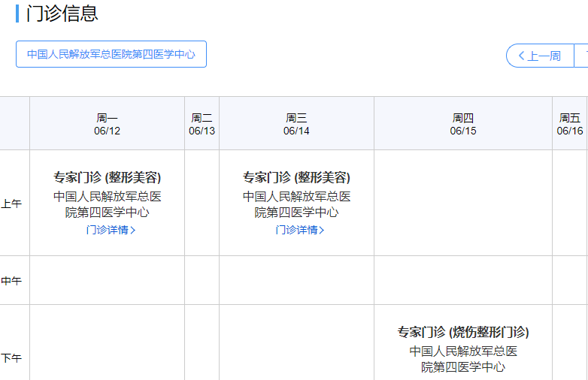Viewport: 588px width, 380px height.
Task: Go to previous week with 上一周
Action: pyautogui.click(x=540, y=56)
